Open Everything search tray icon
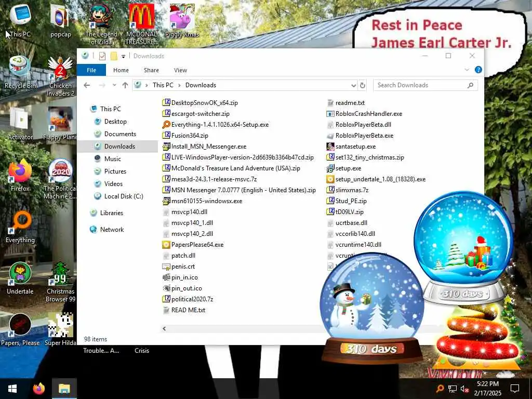This screenshot has width=532, height=399. point(440,389)
